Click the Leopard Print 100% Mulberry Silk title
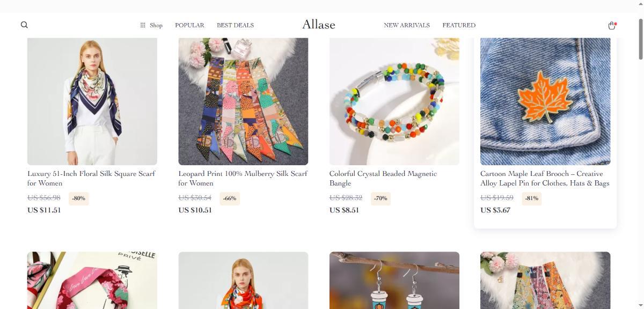The image size is (644, 309). click(243, 178)
